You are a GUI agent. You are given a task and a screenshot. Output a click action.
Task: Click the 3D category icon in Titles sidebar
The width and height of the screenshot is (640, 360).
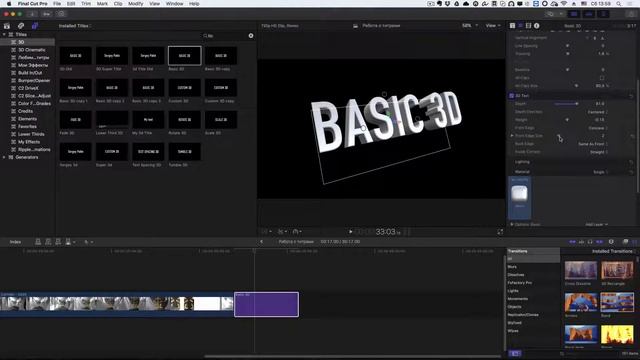(x=13, y=42)
